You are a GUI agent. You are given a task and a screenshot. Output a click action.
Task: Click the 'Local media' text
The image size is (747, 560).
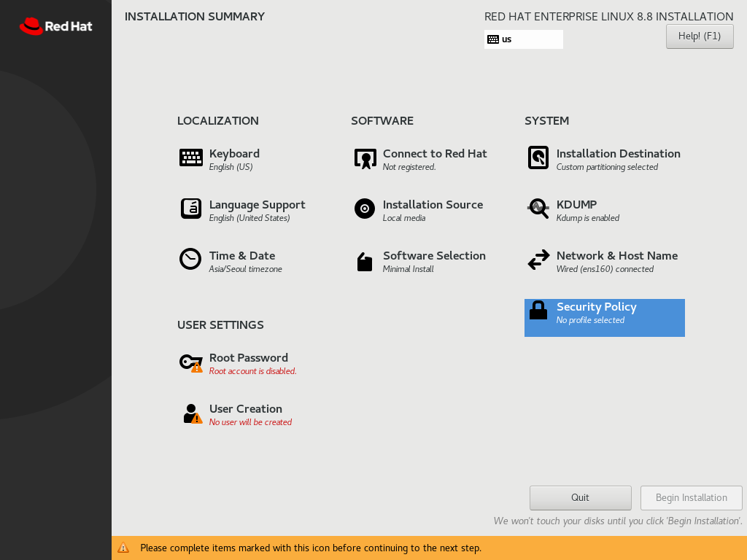tap(404, 218)
